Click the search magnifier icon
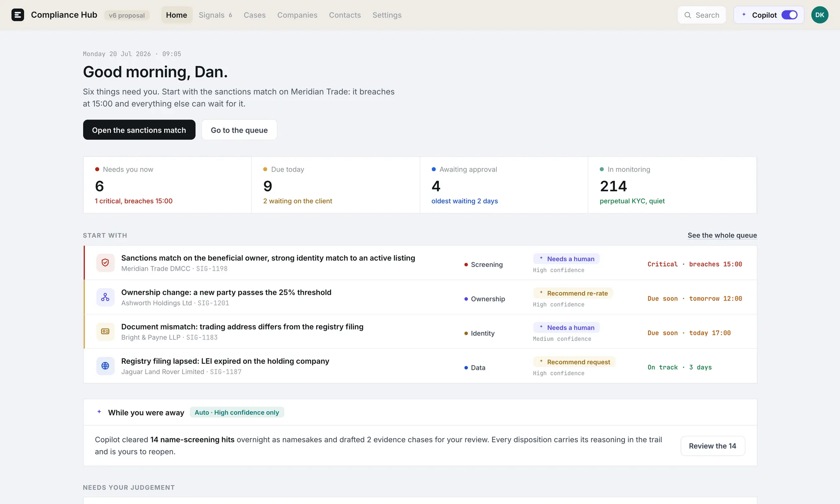Viewport: 840px width, 504px height. pos(688,15)
